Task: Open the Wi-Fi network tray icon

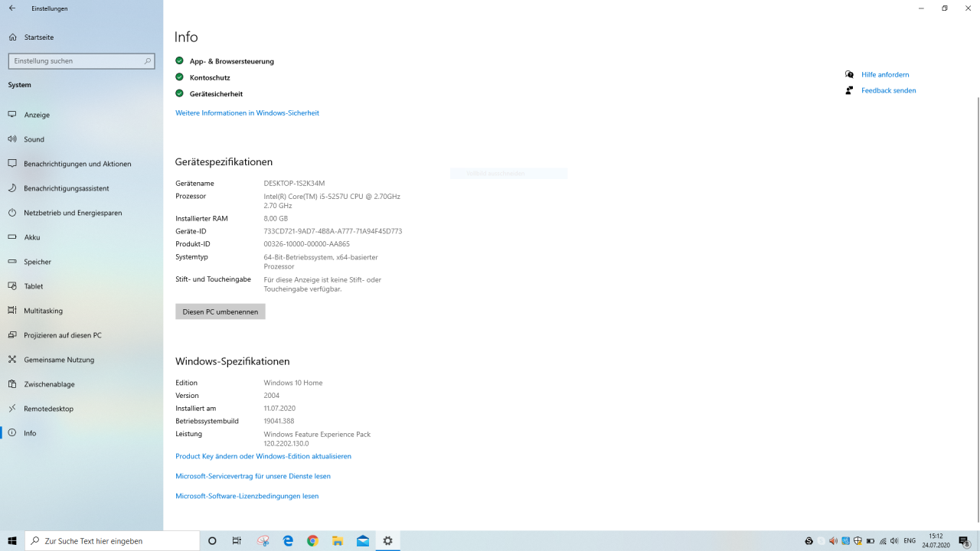Action: tap(883, 541)
